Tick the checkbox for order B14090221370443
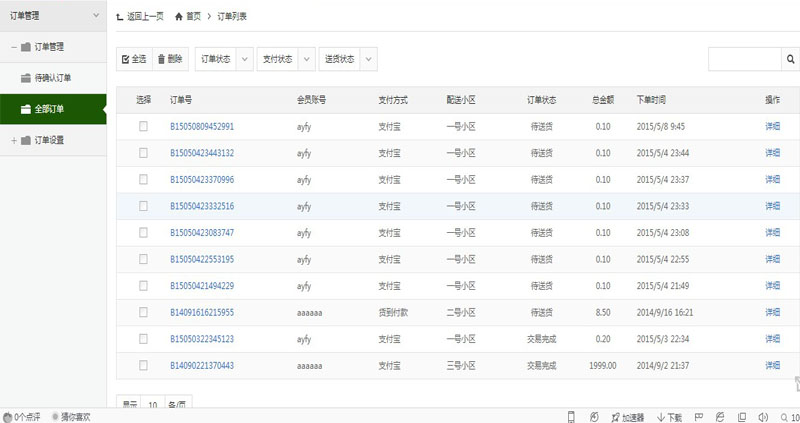 point(143,365)
